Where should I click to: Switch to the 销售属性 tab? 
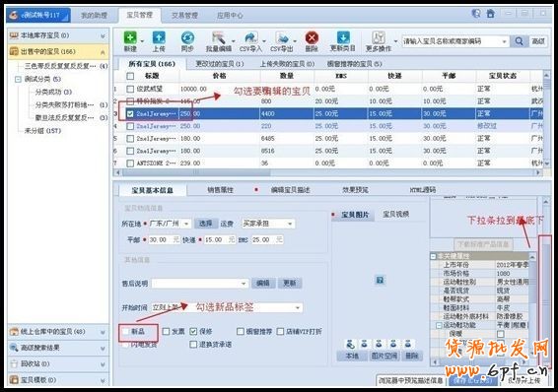pos(220,190)
